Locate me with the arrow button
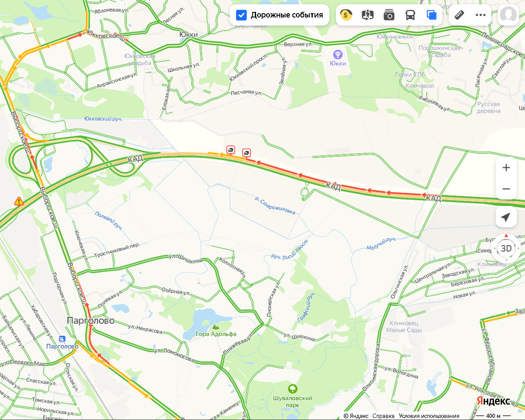This screenshot has width=525, height=420. click(506, 217)
